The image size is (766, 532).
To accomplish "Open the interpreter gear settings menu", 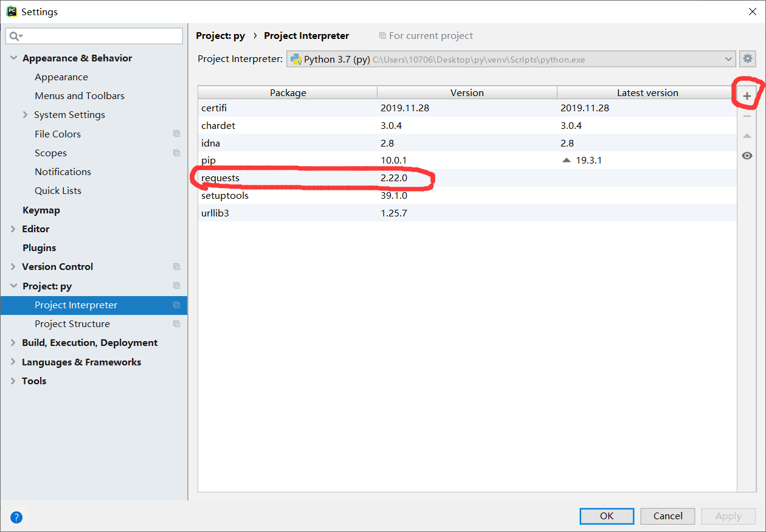I will (748, 59).
